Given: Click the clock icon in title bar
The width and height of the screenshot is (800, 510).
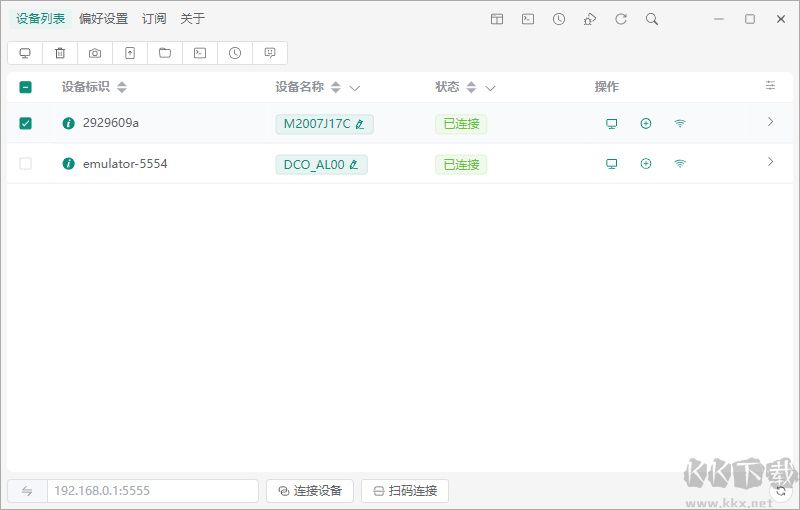Looking at the screenshot, I should point(559,19).
